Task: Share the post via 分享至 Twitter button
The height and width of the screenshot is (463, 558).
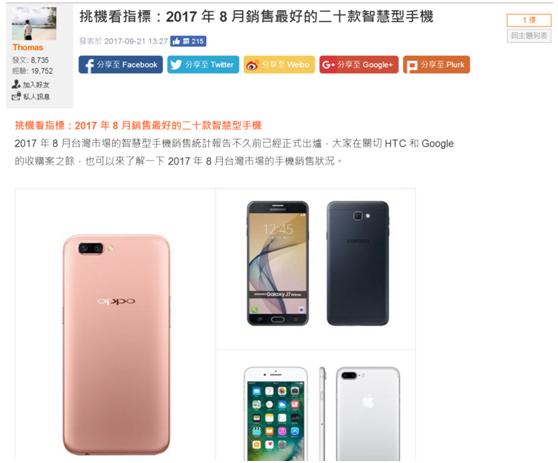Action: (x=203, y=65)
